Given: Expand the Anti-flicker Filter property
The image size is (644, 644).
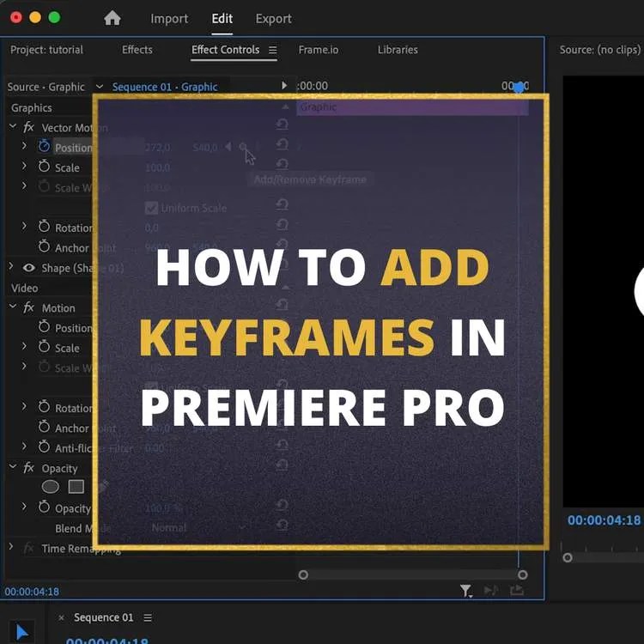Looking at the screenshot, I should (24, 447).
